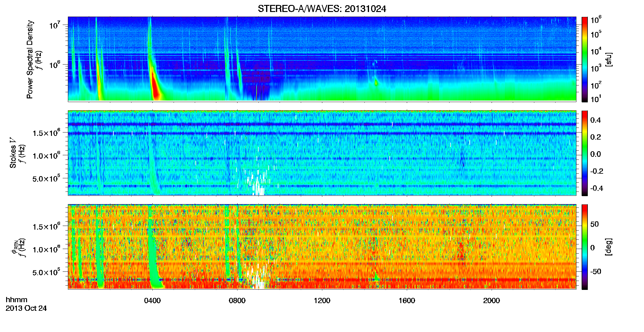Click the [sfu] color bar unit label
This screenshot has width=644, height=332.
(x=609, y=59)
